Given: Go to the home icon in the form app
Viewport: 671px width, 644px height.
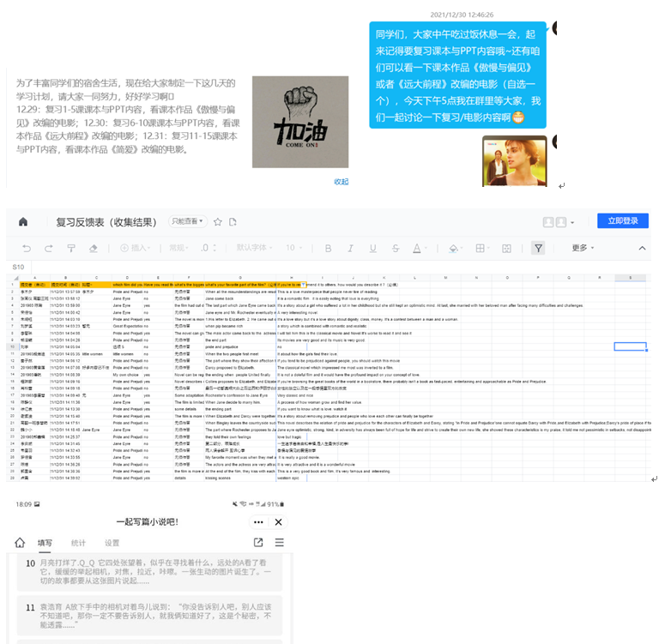Looking at the screenshot, I should tap(20, 543).
